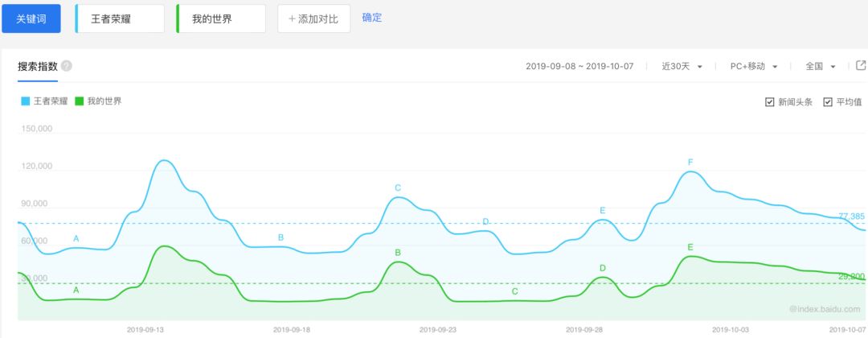This screenshot has width=868, height=338.
Task: Click the 2019-09-28 axis date label
Action: 584,330
